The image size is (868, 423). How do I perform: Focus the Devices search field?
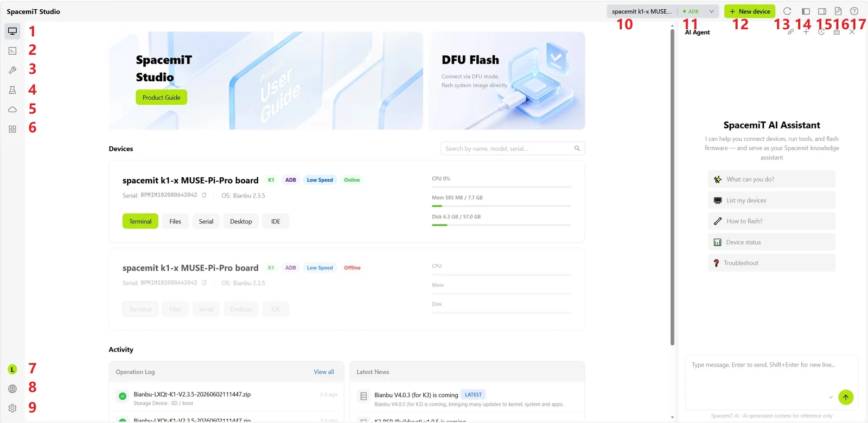point(513,149)
